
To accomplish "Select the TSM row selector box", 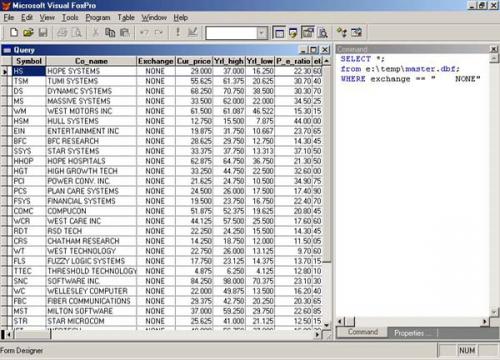I will 6,81.
